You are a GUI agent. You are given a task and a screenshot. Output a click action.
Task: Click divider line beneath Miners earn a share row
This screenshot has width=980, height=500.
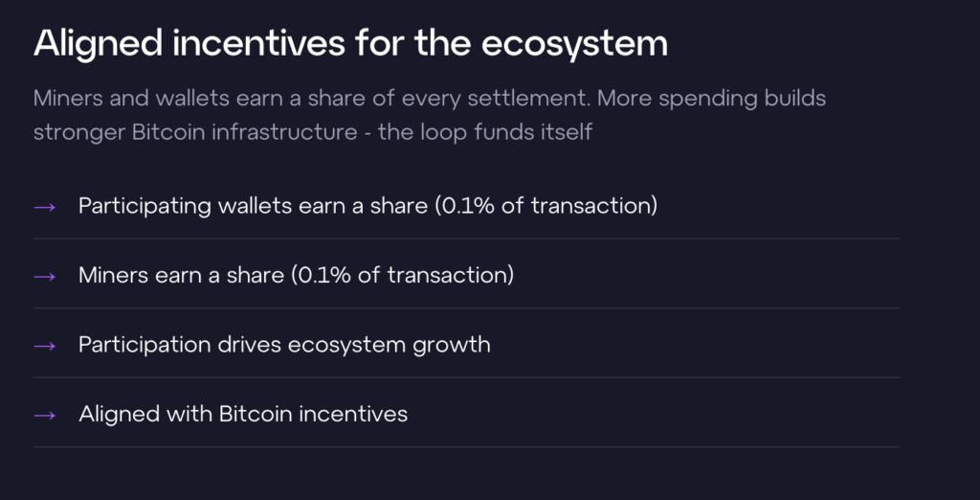[466, 307]
